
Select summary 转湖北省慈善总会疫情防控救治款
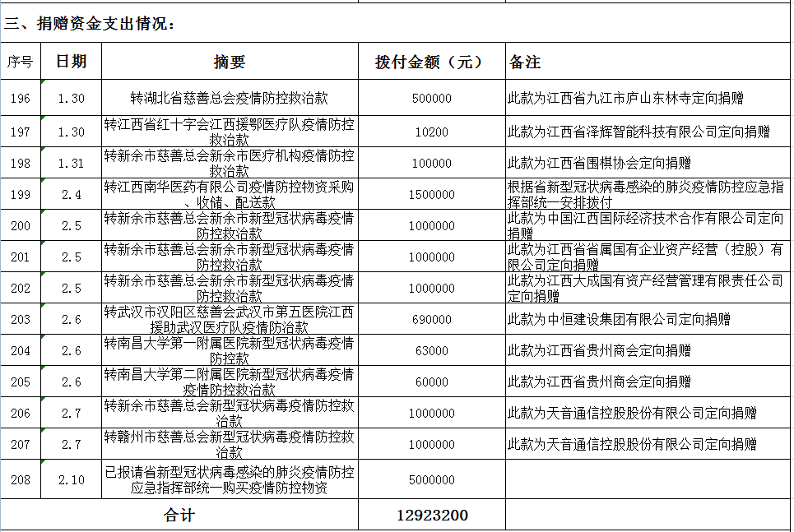[230, 98]
